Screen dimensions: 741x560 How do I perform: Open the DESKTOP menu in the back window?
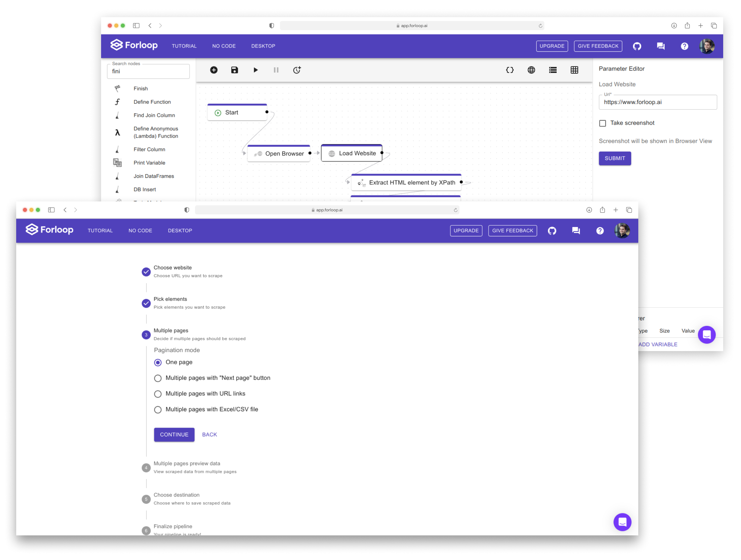point(263,46)
